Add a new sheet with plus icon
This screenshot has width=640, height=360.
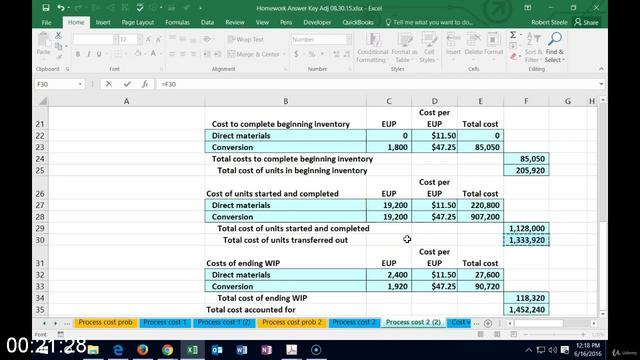click(x=488, y=323)
